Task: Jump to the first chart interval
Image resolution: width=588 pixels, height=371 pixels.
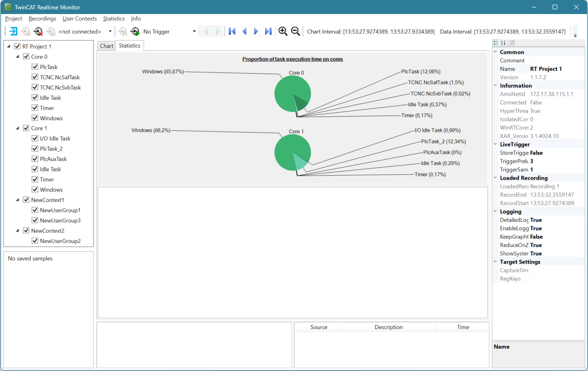Action: pos(232,31)
